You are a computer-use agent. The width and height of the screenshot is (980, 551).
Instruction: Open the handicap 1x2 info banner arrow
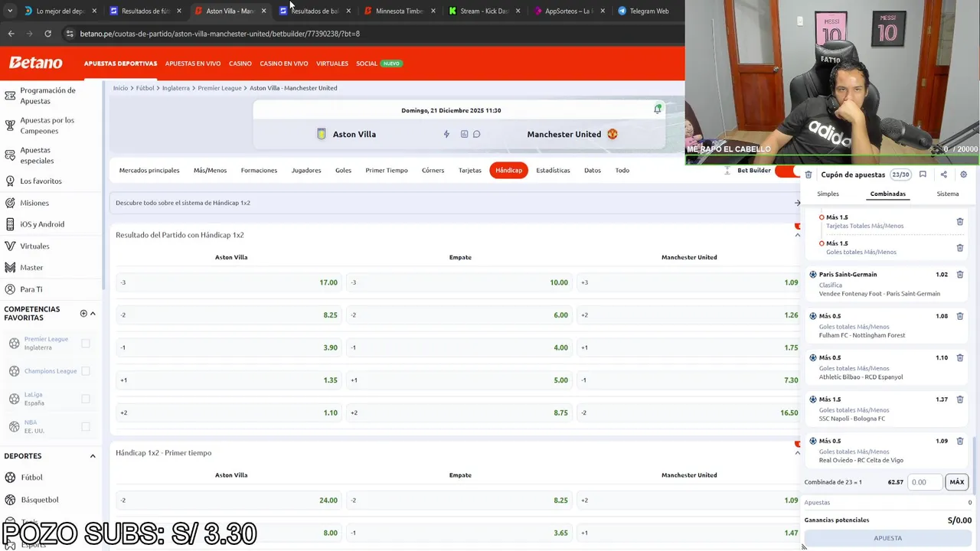[x=797, y=203]
